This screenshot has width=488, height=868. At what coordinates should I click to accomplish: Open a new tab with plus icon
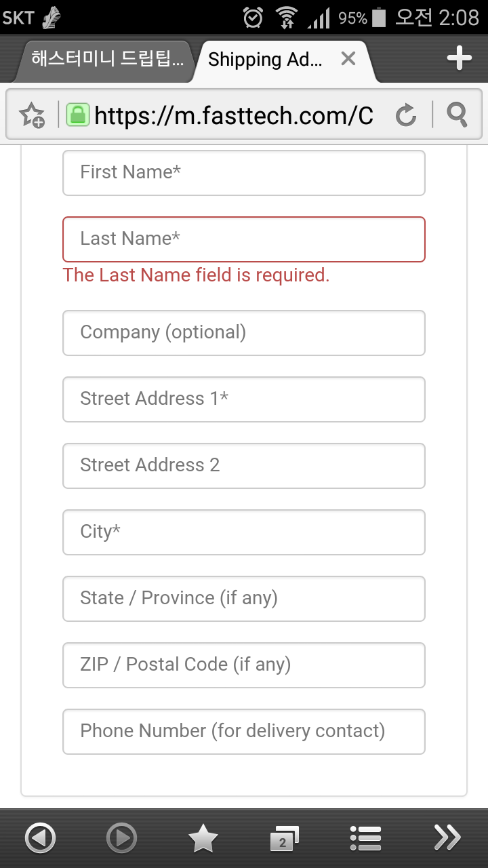click(459, 59)
